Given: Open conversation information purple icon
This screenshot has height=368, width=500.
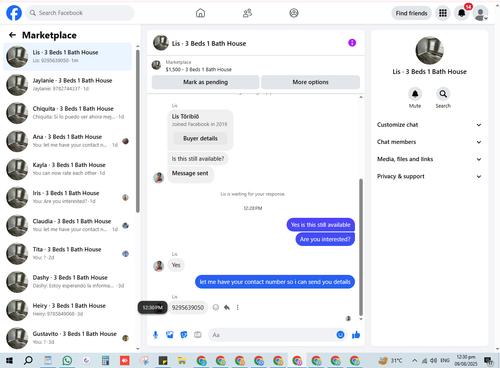Looking at the screenshot, I should tap(352, 43).
